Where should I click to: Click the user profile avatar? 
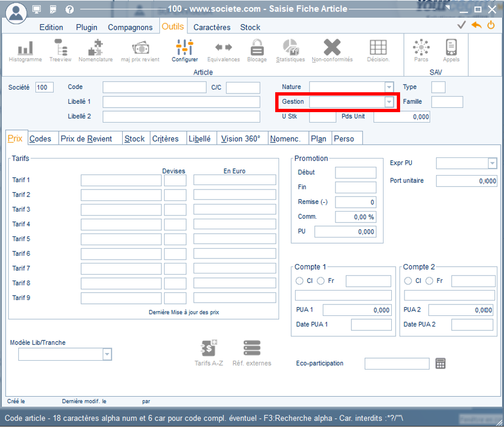[16, 13]
